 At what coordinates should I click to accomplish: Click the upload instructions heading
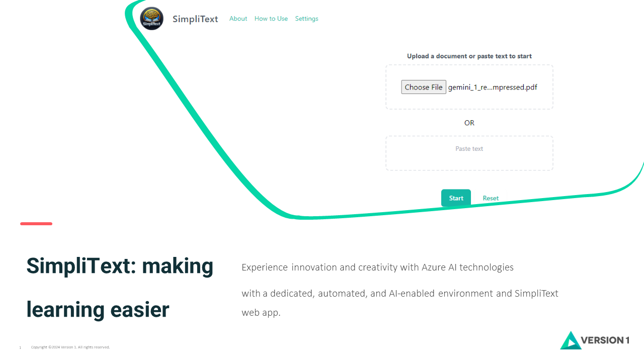coord(469,56)
